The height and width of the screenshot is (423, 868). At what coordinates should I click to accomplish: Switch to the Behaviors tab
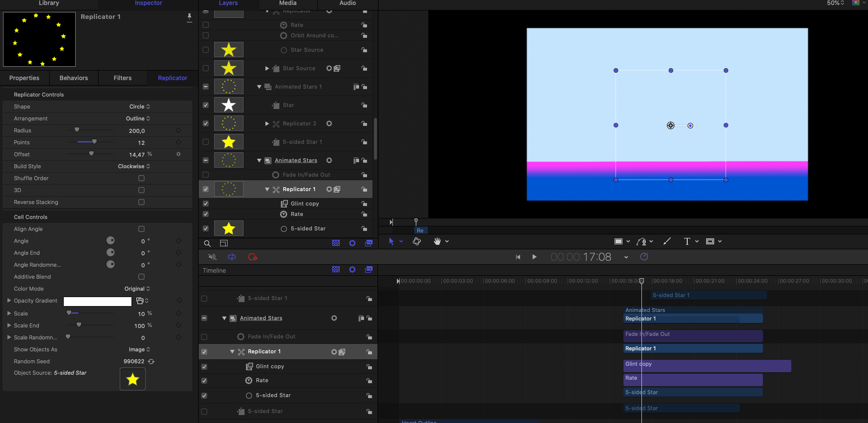(x=74, y=78)
